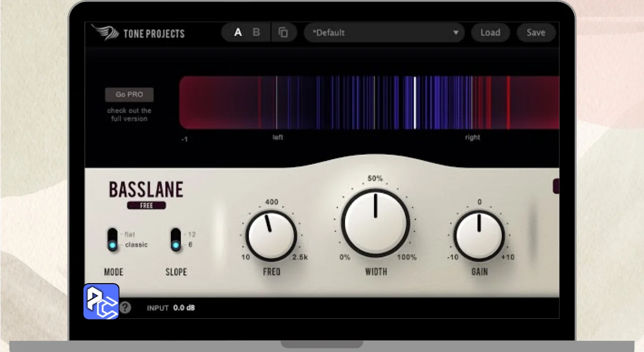Click the BASSLANE title text
Viewport: 644px width, 352px height.
click(x=146, y=190)
